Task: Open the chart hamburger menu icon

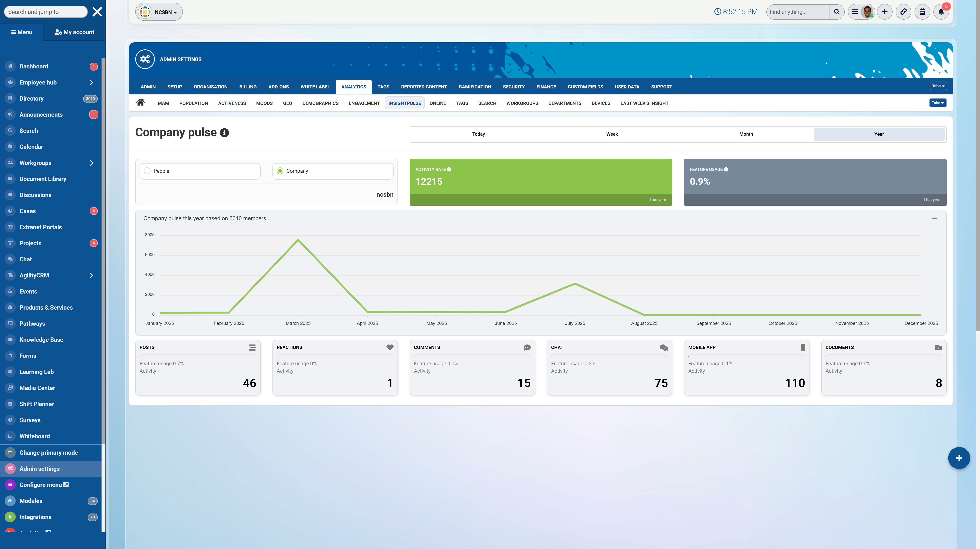Action: pyautogui.click(x=935, y=218)
